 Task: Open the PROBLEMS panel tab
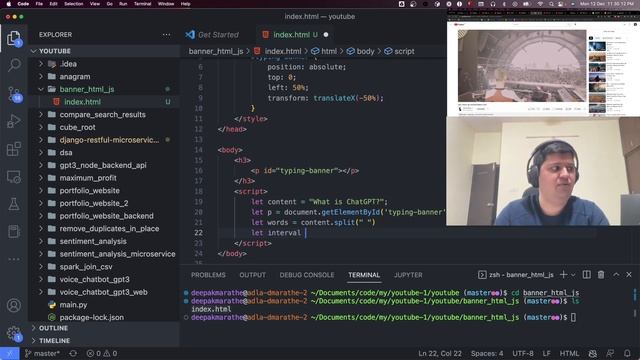208,275
